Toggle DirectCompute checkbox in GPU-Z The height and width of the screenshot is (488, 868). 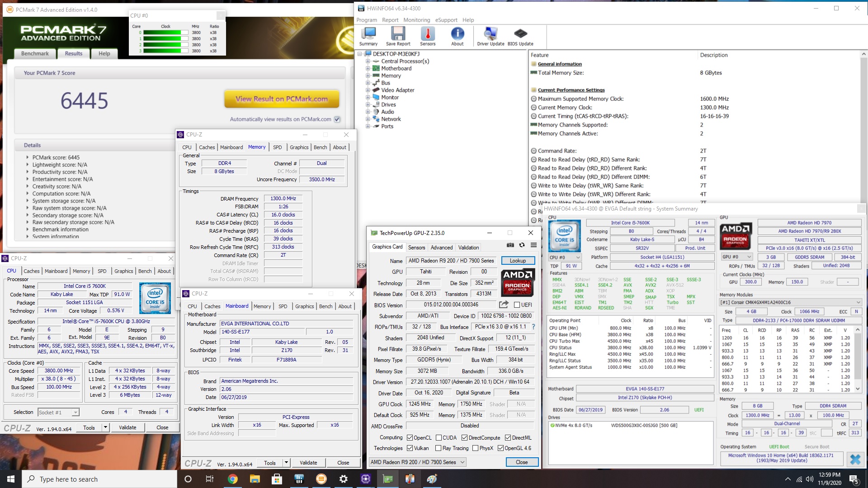click(x=464, y=438)
